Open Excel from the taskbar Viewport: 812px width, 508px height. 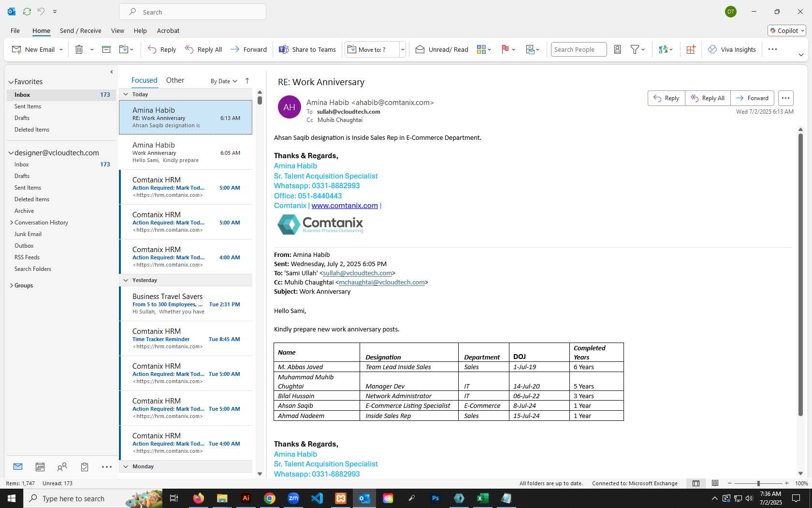tap(482, 498)
